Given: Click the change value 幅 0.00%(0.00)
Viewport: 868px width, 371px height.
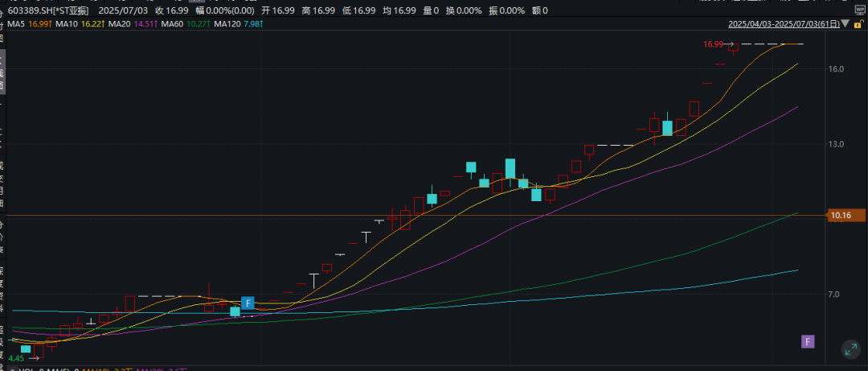Looking at the screenshot, I should [x=225, y=10].
